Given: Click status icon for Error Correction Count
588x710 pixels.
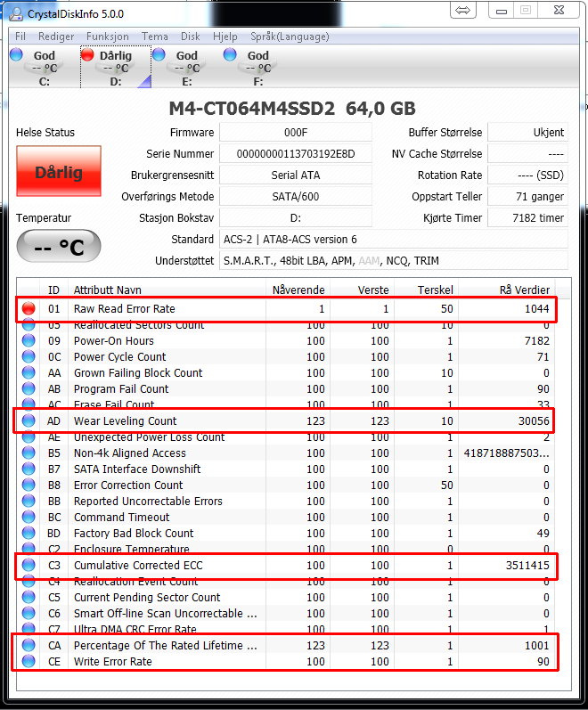Looking at the screenshot, I should (x=29, y=485).
